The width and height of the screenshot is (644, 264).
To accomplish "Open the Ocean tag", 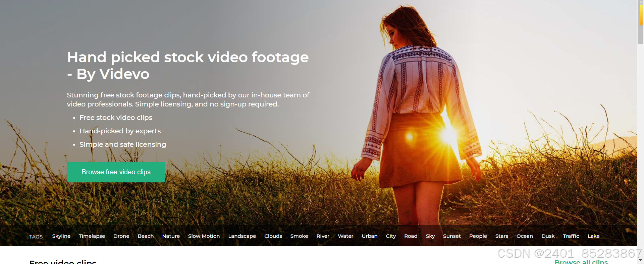I will pyautogui.click(x=525, y=236).
